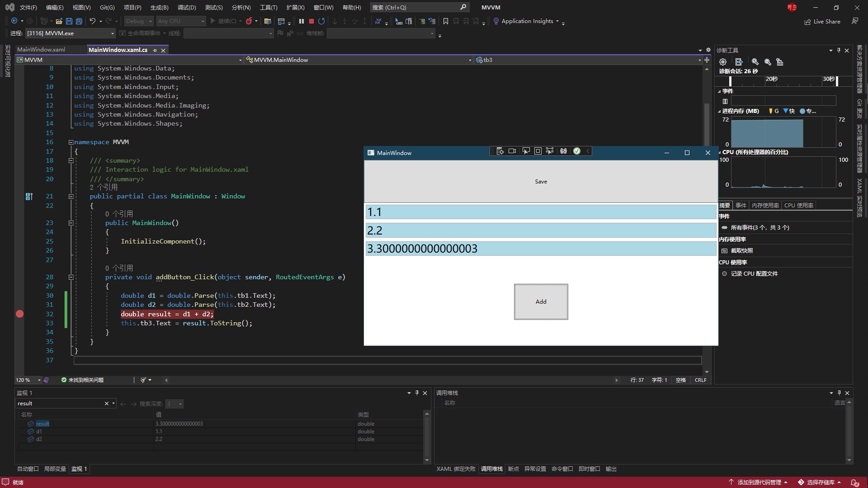Clear the watch search box with X
The image size is (868, 488).
coord(107,404)
